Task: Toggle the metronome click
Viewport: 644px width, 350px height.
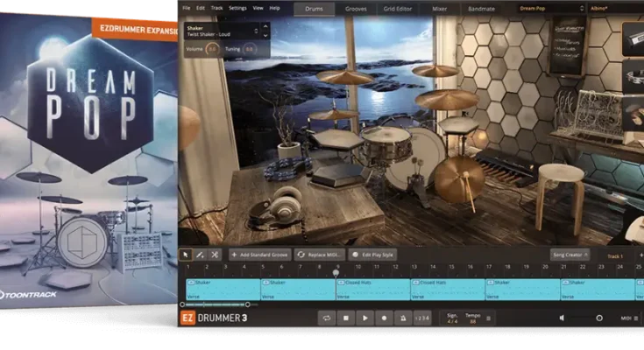Action: (x=403, y=318)
